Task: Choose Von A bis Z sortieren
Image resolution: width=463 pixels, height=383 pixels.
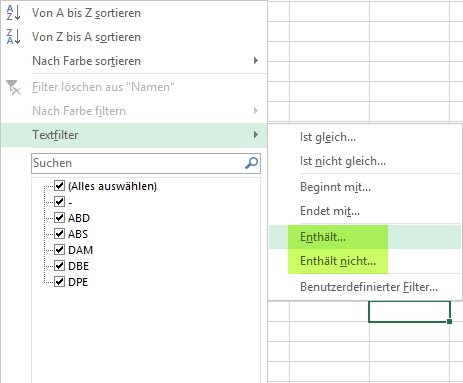Action: coord(134,13)
